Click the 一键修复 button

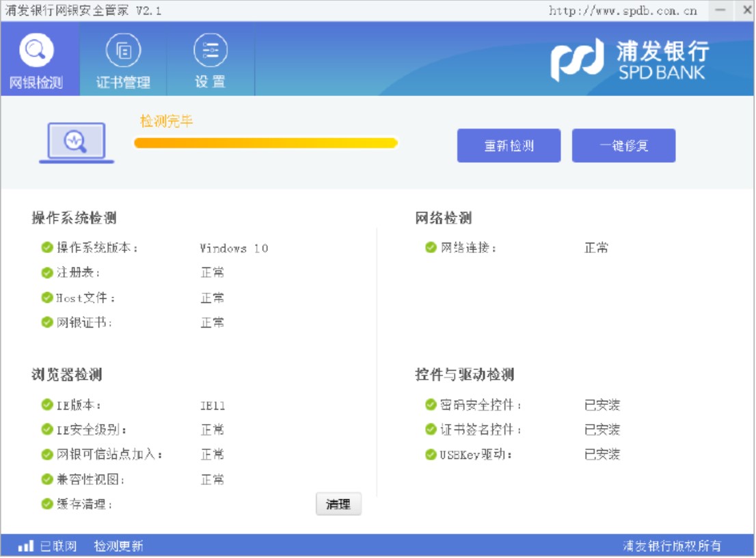click(623, 146)
